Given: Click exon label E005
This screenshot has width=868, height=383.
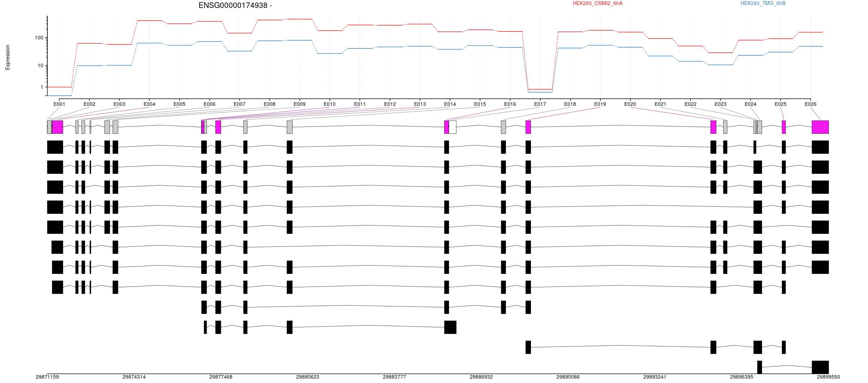Looking at the screenshot, I should (179, 104).
